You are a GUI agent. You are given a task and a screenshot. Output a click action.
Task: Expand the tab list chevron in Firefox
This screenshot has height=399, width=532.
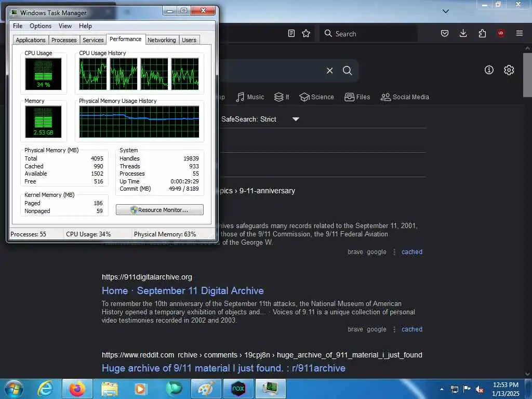pos(446,11)
